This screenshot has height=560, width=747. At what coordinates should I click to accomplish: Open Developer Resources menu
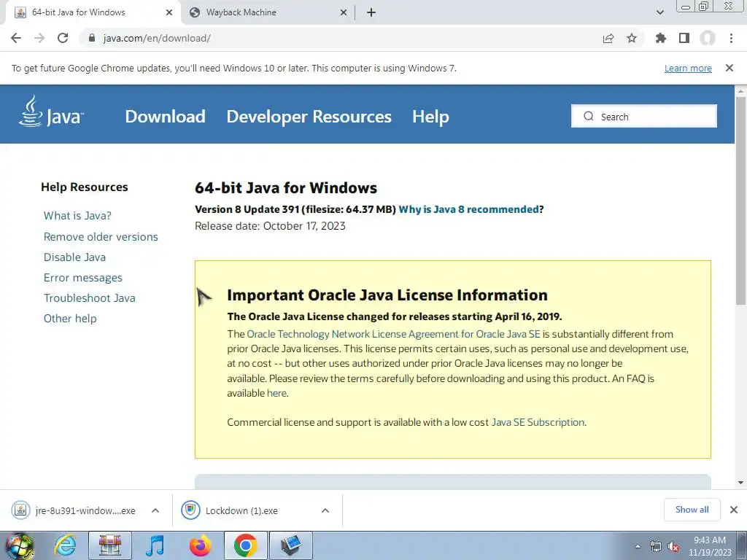tap(309, 117)
